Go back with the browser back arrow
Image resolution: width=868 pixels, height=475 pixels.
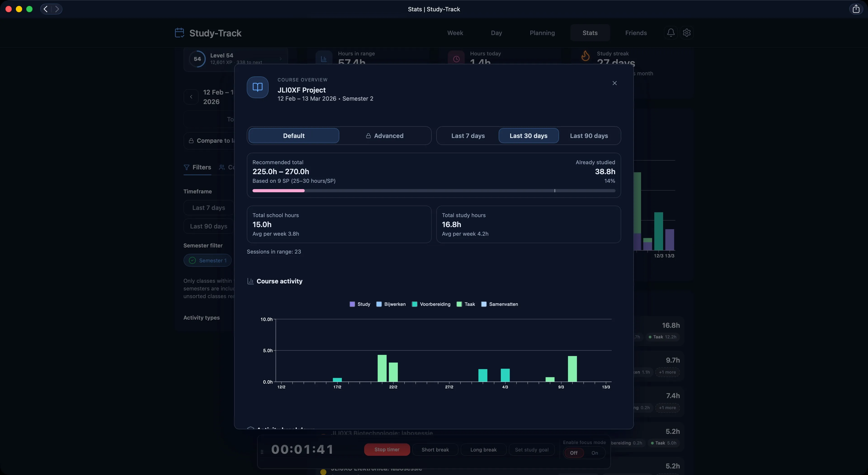[x=45, y=9]
